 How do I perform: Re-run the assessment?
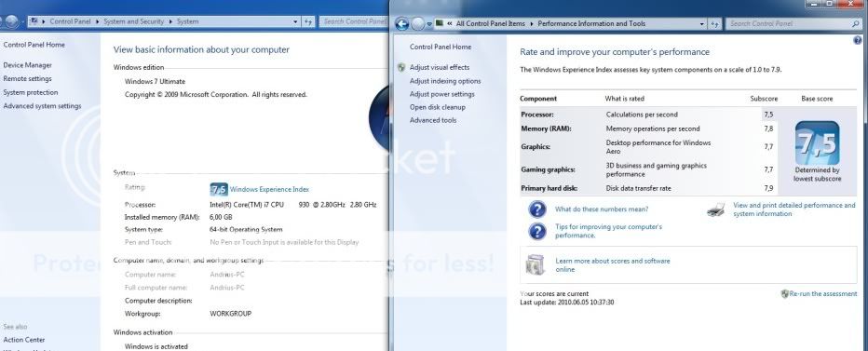tap(822, 294)
